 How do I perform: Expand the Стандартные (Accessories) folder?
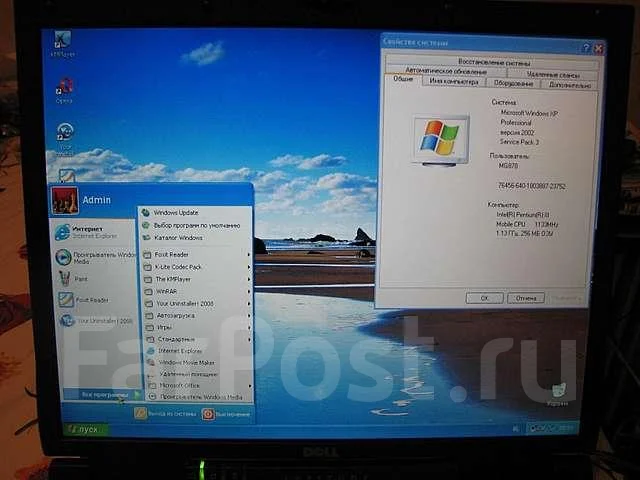click(x=199, y=339)
